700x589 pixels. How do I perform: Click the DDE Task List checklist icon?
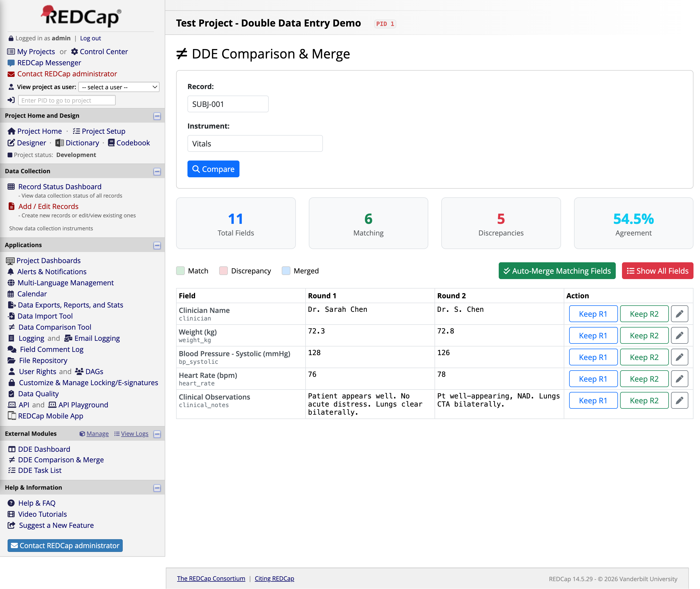(x=12, y=470)
